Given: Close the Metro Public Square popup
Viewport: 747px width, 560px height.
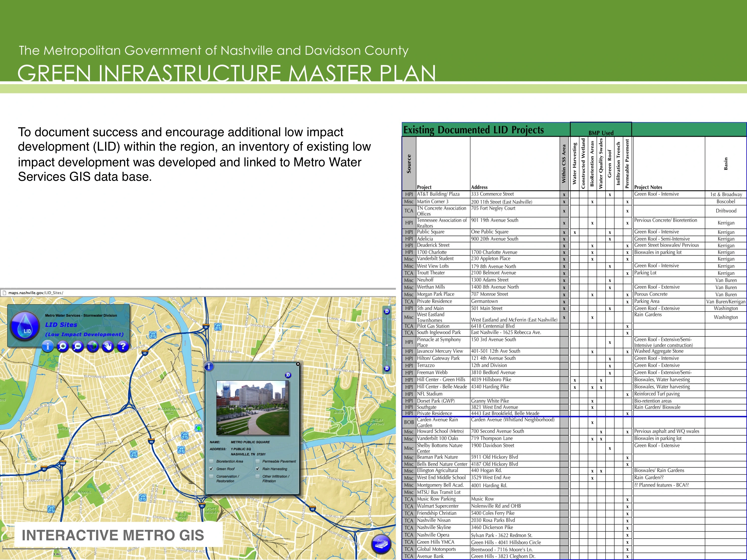Looking at the screenshot, I should (x=298, y=364).
